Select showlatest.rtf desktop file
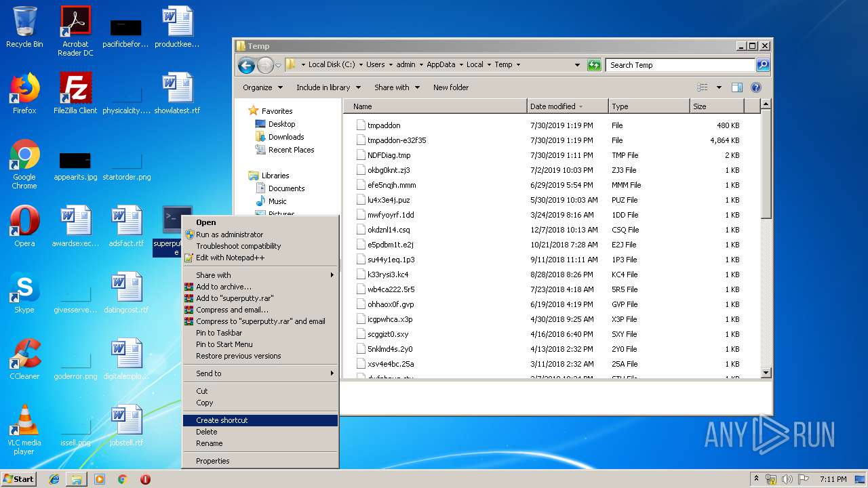 coord(177,93)
